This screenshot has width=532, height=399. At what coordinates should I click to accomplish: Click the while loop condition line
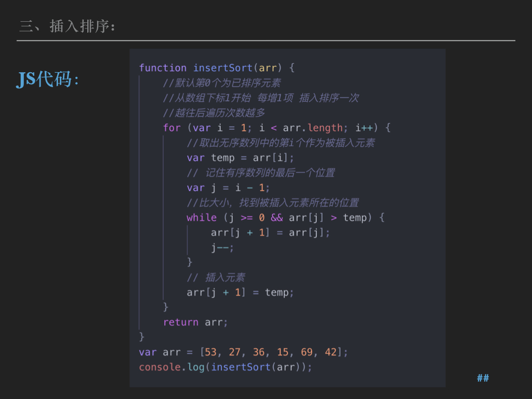click(x=285, y=218)
